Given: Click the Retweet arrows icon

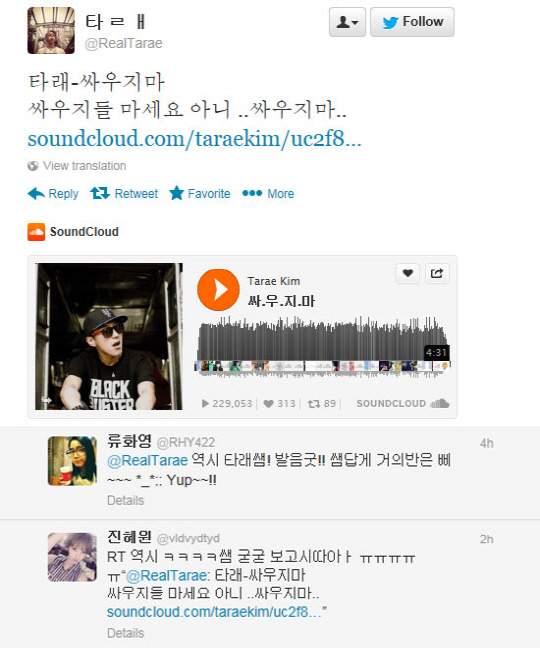Looking at the screenshot, I should [x=100, y=193].
